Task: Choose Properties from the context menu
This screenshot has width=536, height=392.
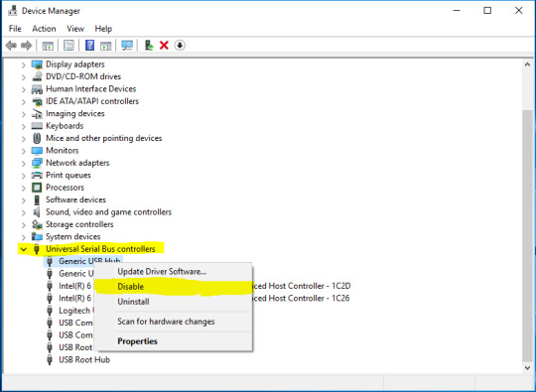Action: pos(173,341)
